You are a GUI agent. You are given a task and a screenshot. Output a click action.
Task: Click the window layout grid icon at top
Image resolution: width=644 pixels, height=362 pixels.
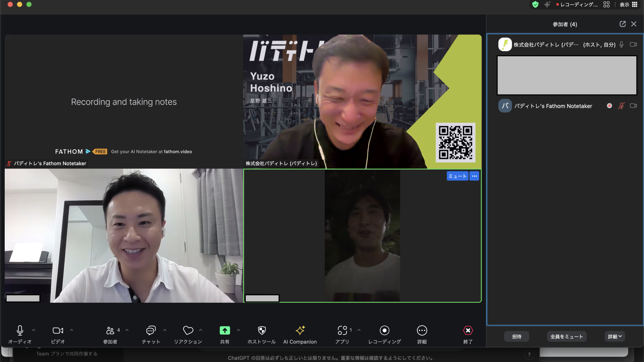point(606,4)
